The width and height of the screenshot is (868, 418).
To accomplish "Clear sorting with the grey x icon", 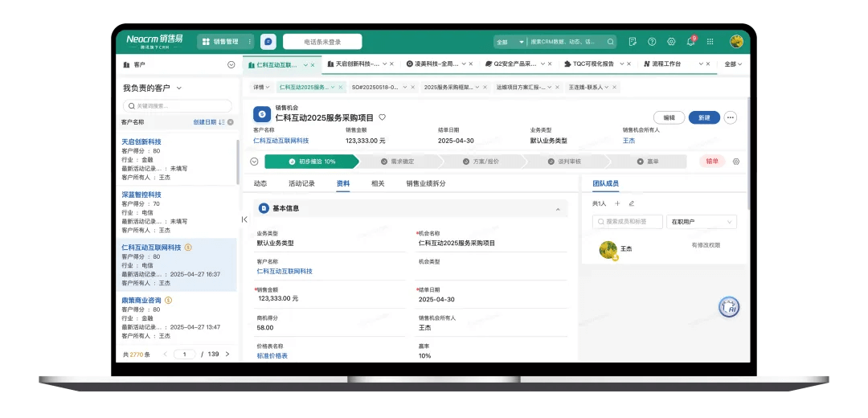I will [231, 122].
